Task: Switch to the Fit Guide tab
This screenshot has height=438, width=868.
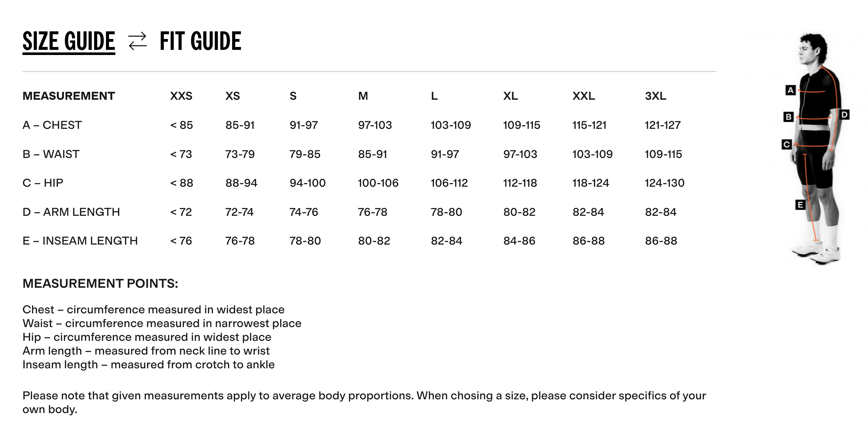Action: click(201, 41)
